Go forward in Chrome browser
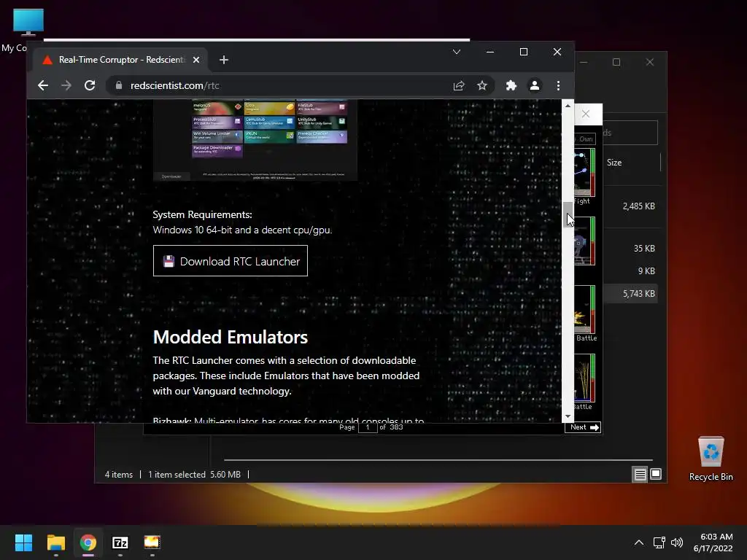747x560 pixels. [66, 86]
